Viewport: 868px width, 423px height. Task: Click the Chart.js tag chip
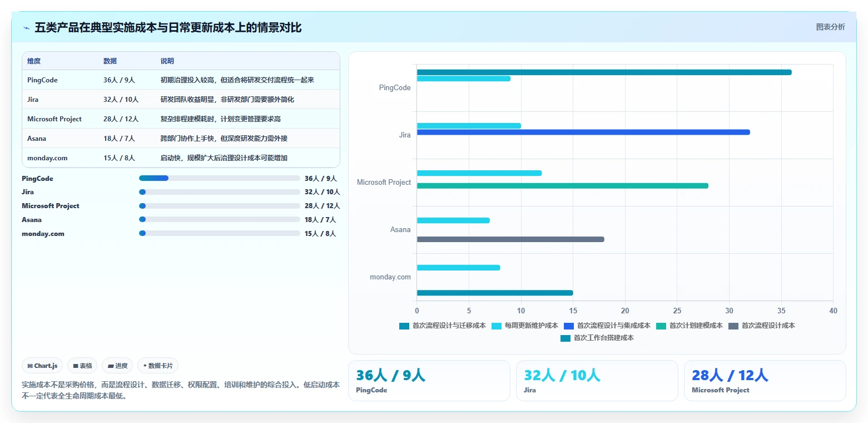pyautogui.click(x=43, y=366)
